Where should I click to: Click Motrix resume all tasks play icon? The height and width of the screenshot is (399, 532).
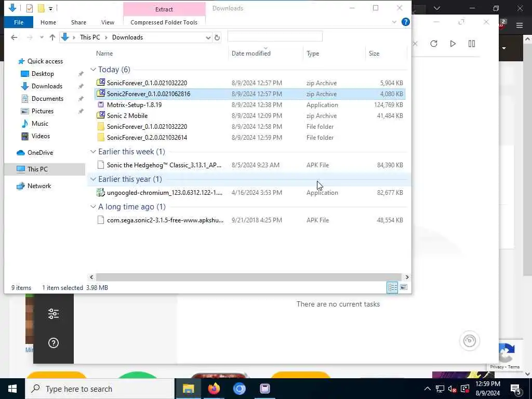(x=453, y=44)
